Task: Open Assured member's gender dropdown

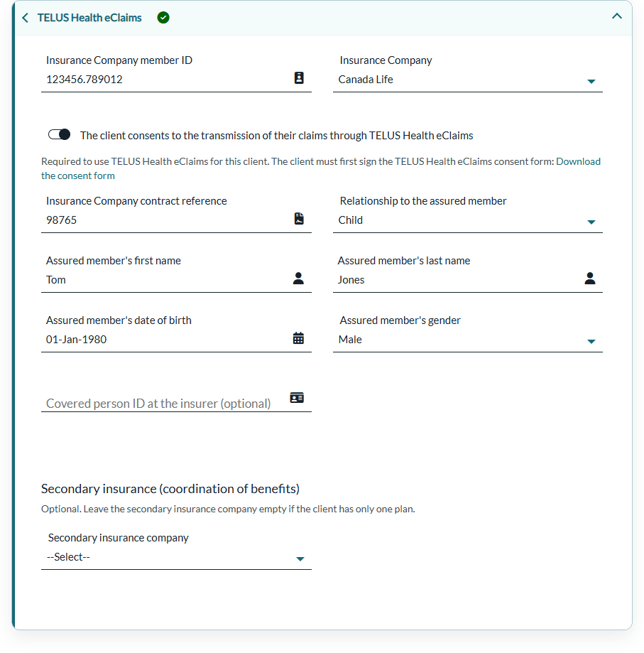Action: coord(468,340)
